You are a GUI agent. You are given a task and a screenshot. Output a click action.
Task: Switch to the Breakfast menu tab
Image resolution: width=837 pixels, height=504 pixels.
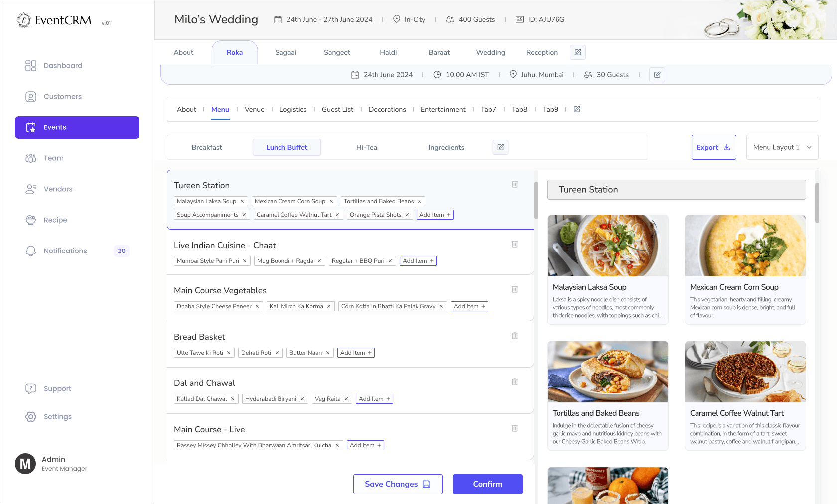pos(207,147)
